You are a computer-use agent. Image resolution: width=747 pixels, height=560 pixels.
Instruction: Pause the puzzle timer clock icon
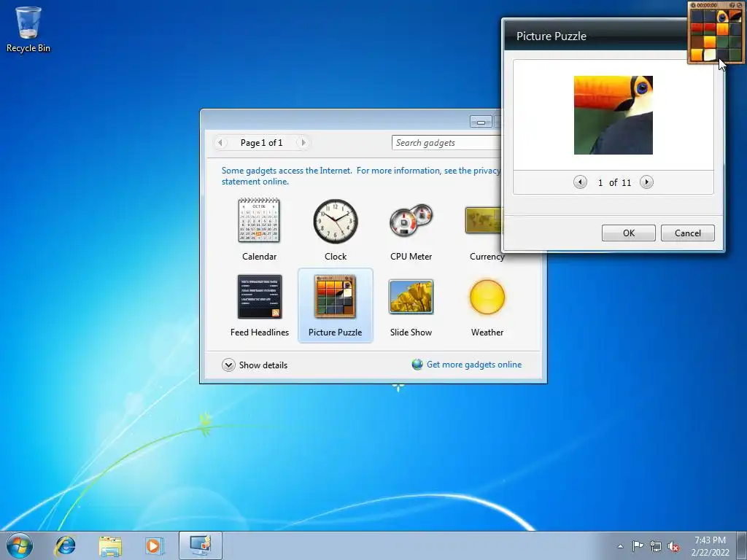click(x=693, y=5)
